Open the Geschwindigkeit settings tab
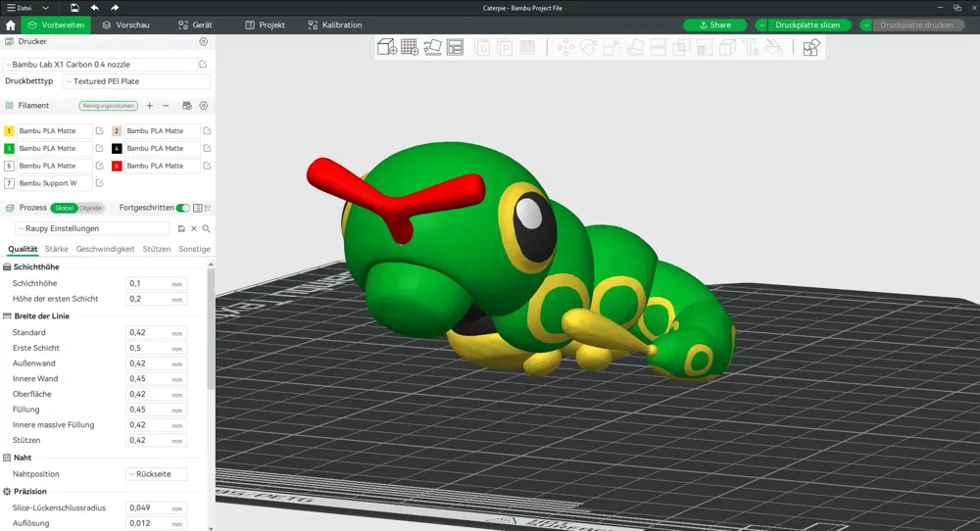This screenshot has height=531, width=980. pos(105,249)
